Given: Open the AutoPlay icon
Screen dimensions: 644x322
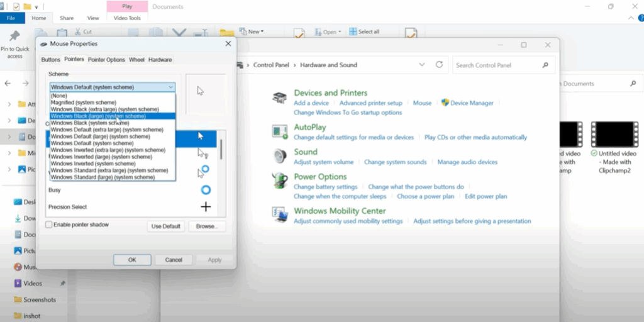Looking at the screenshot, I should tap(280, 131).
